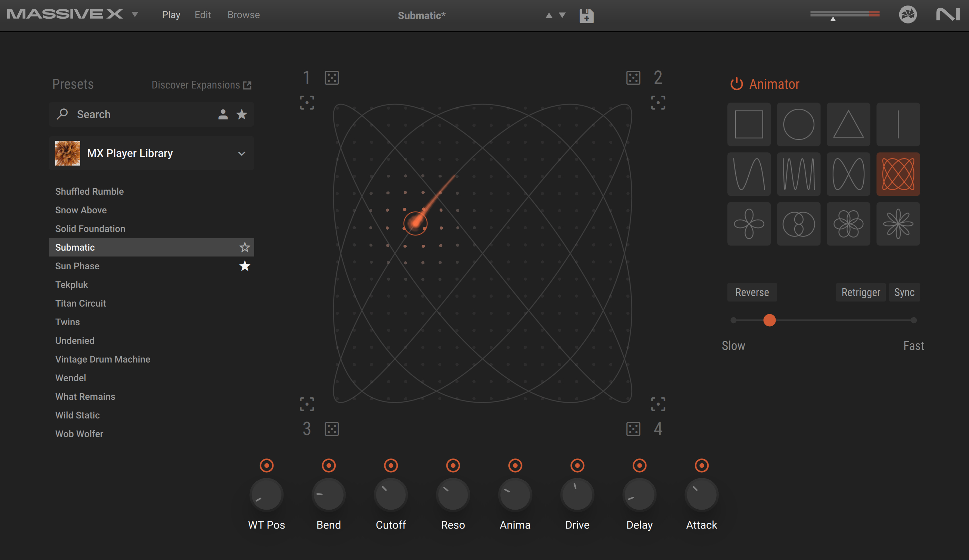Go to next preset with down arrow
The image size is (969, 560).
[562, 16]
